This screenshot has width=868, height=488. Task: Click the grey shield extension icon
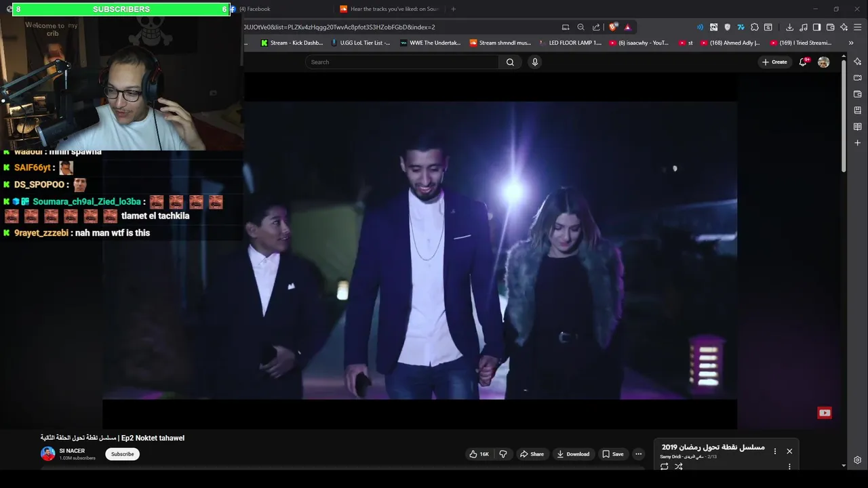click(728, 27)
